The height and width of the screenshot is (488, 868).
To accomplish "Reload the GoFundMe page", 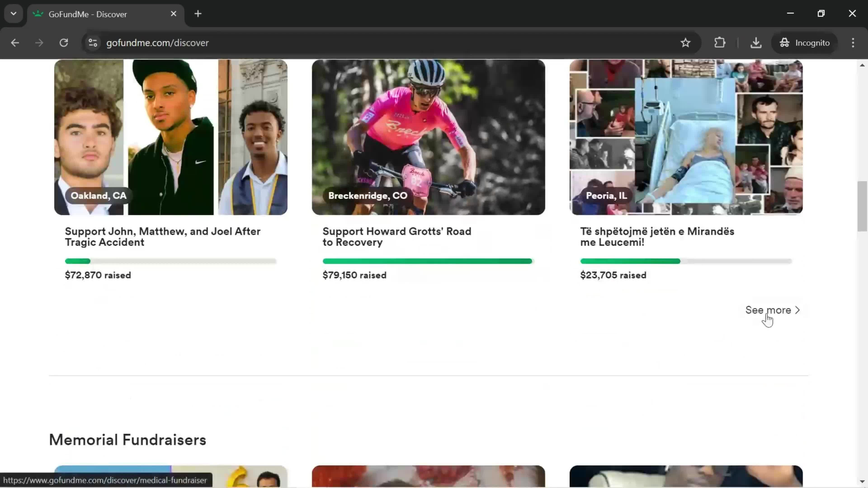I will point(64,43).
